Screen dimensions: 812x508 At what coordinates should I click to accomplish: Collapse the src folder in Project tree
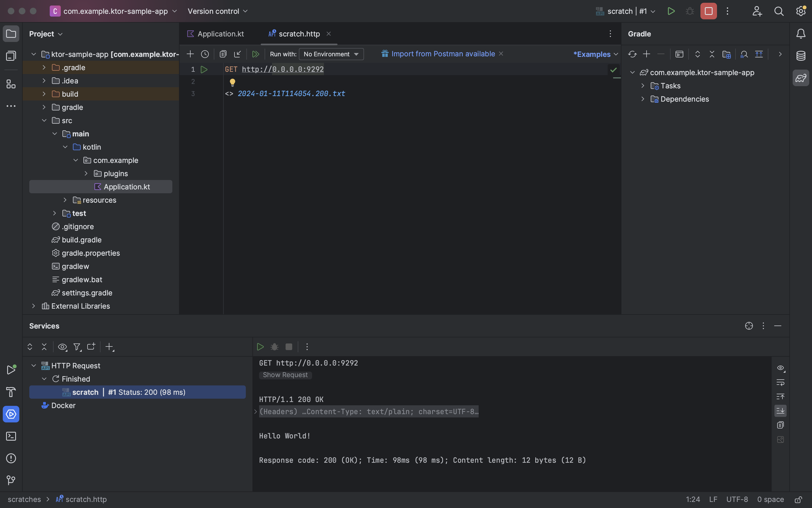click(44, 120)
